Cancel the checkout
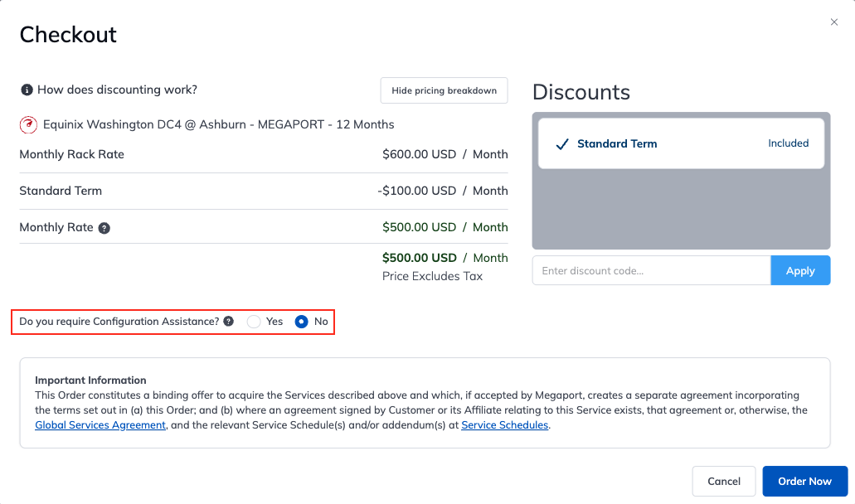 [724, 481]
